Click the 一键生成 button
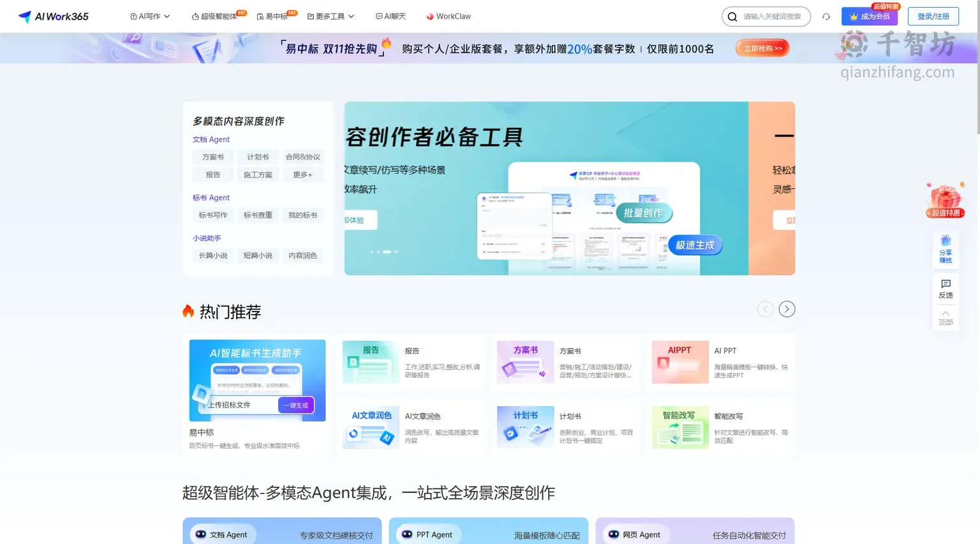 [x=296, y=405]
